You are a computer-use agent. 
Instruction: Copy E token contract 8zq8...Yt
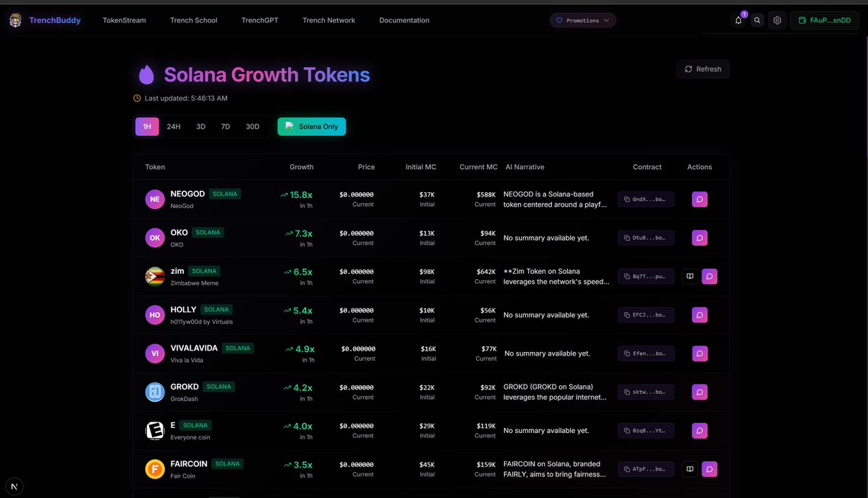pos(646,431)
